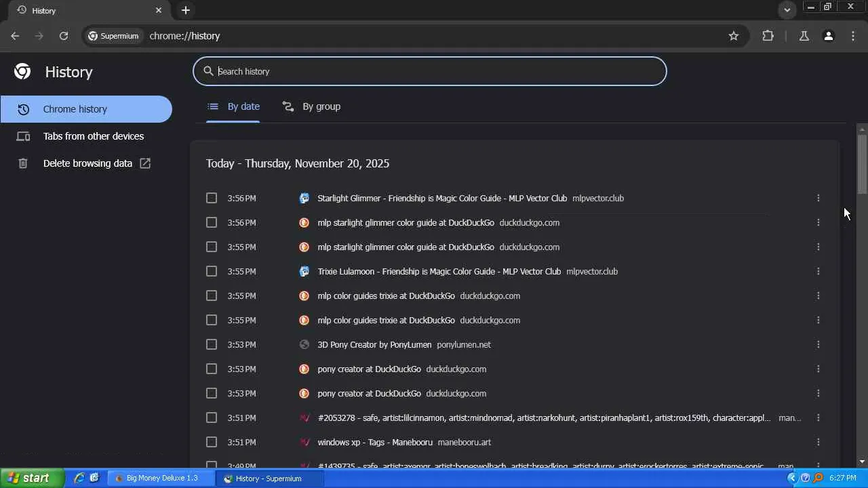
Task: Open the profile avatar icon
Action: 829,36
